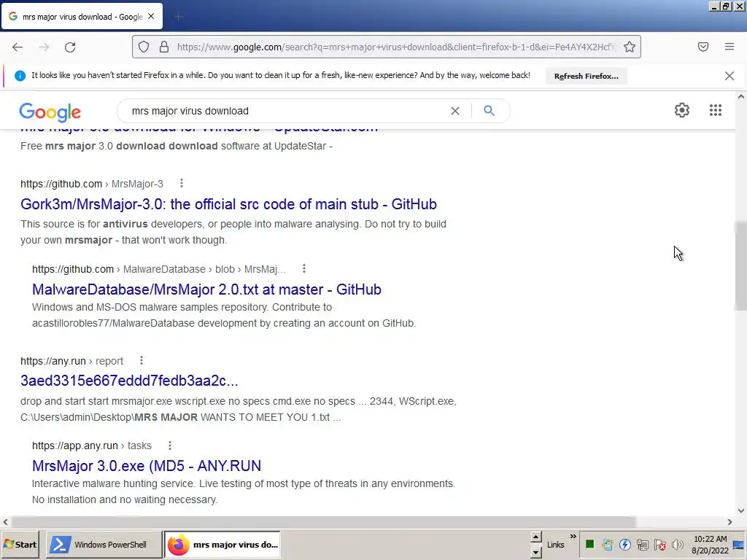Click Refresh Firefox... button
The height and width of the screenshot is (560, 747).
tap(586, 76)
